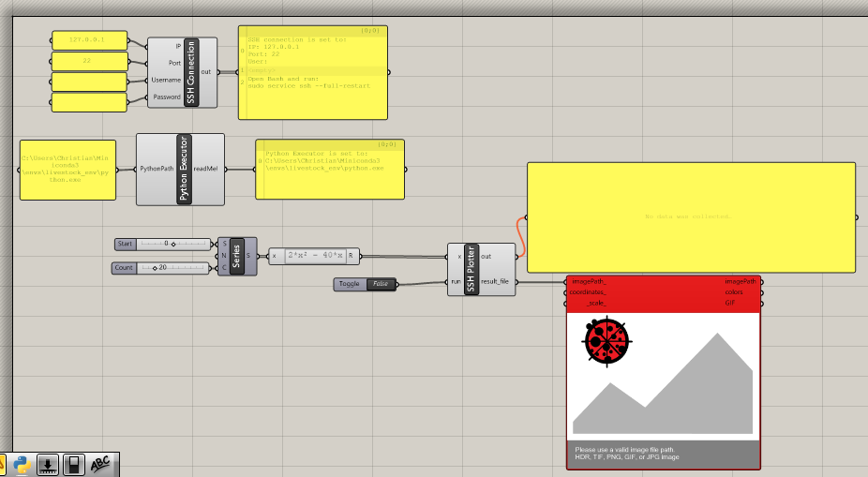Add a Scribble (ABC) from the shortcut bar

tap(100, 464)
